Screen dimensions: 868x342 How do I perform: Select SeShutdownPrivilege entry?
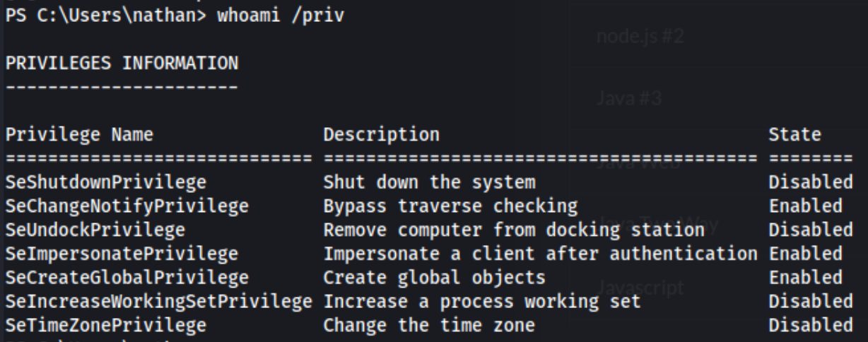[x=105, y=182]
